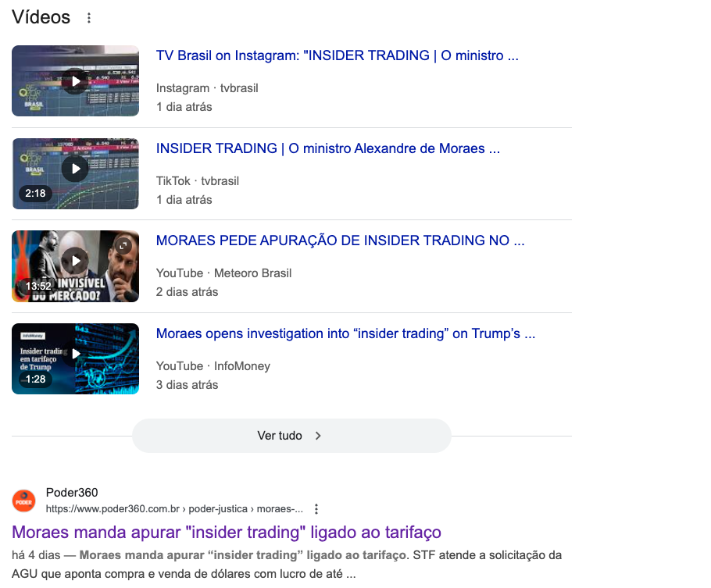Click 'YouTube · InfoMoney' source text
This screenshot has height=588, width=711.
[x=213, y=366]
